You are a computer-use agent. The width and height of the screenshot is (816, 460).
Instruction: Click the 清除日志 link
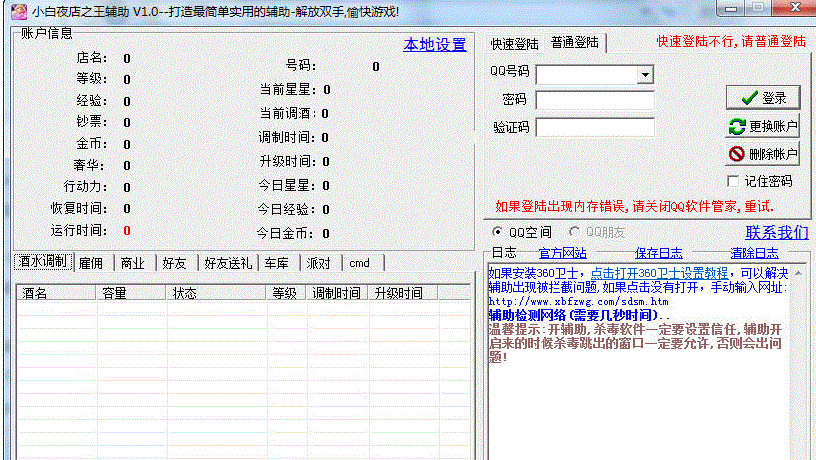[x=754, y=253]
